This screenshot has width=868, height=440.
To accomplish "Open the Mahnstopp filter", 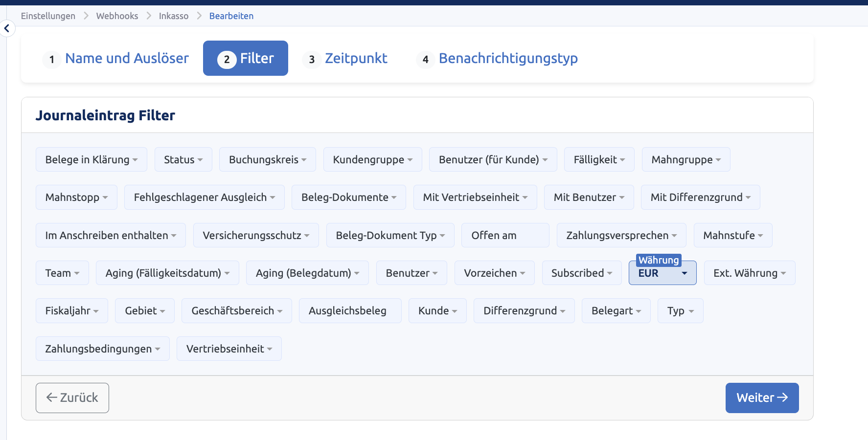I will click(x=76, y=198).
